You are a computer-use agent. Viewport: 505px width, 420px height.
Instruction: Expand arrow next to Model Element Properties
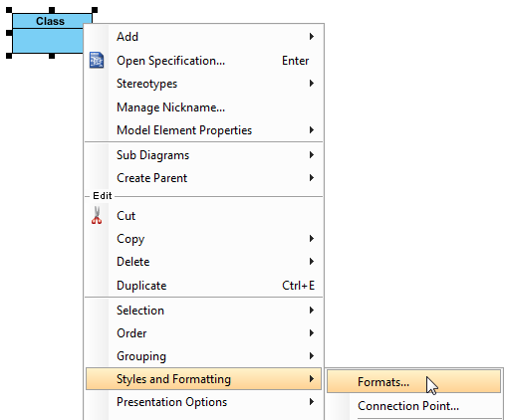[x=312, y=129]
